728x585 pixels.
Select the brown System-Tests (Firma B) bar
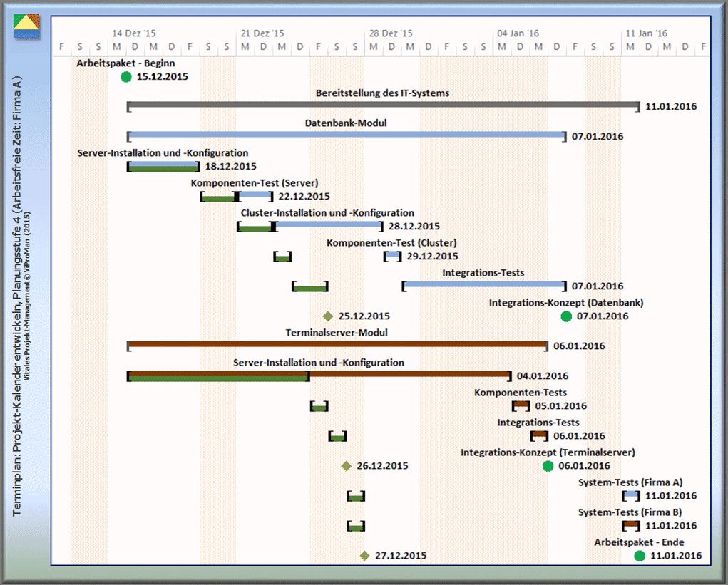pos(630,525)
